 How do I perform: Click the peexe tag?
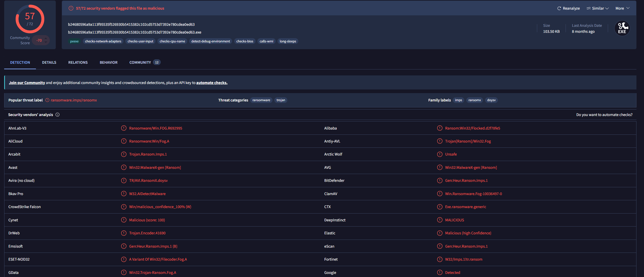coord(74,41)
